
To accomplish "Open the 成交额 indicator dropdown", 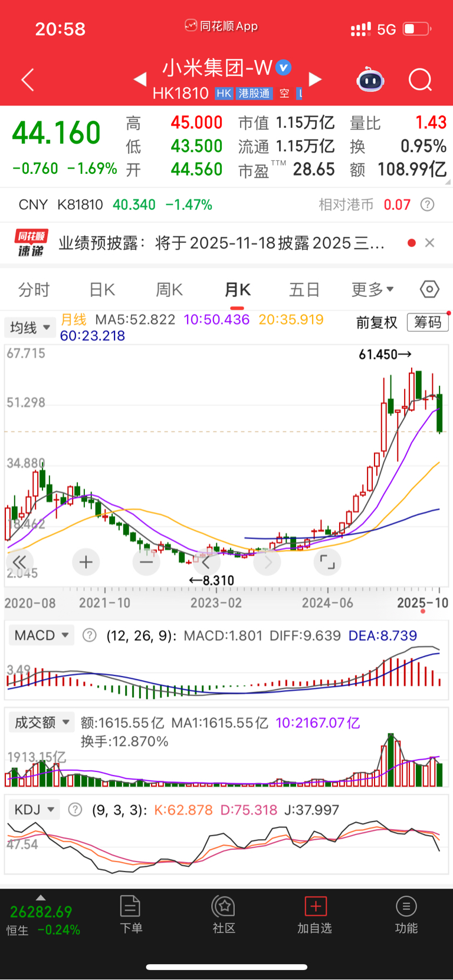I will tap(41, 722).
